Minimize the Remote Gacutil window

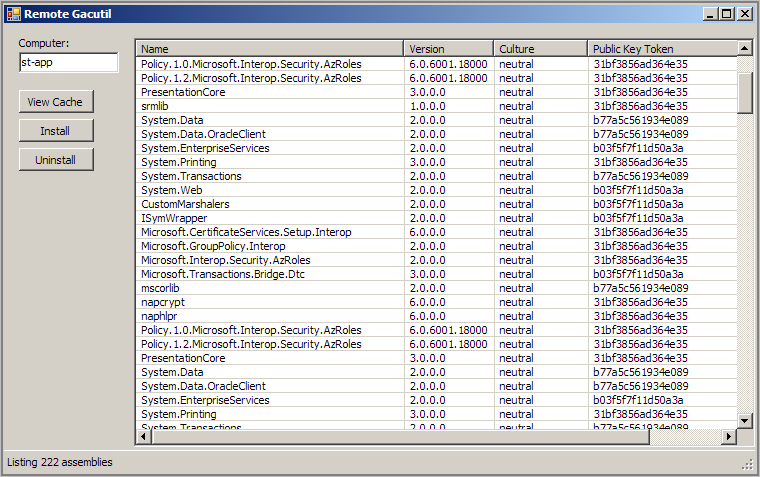point(710,14)
